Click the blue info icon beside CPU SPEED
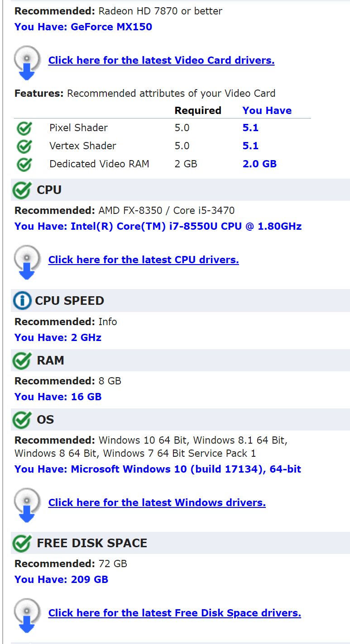Screen dimensions: 350x644 [x=22, y=301]
